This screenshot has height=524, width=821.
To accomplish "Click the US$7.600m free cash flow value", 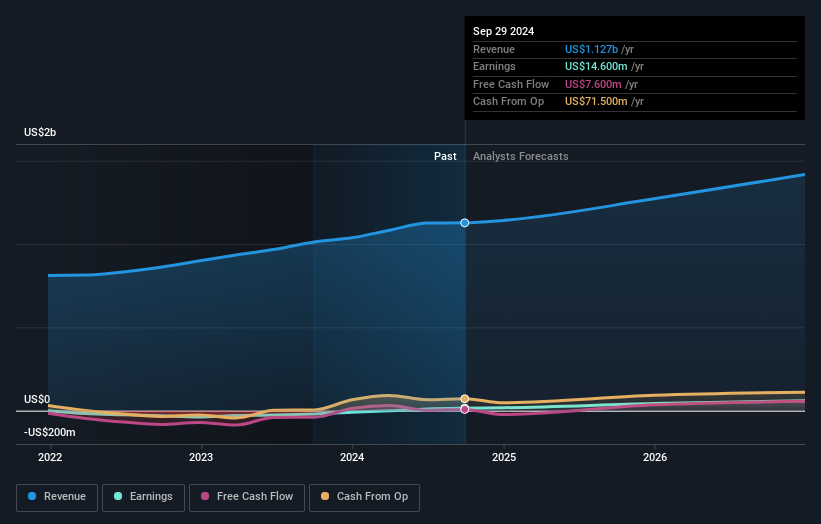I will coord(593,84).
